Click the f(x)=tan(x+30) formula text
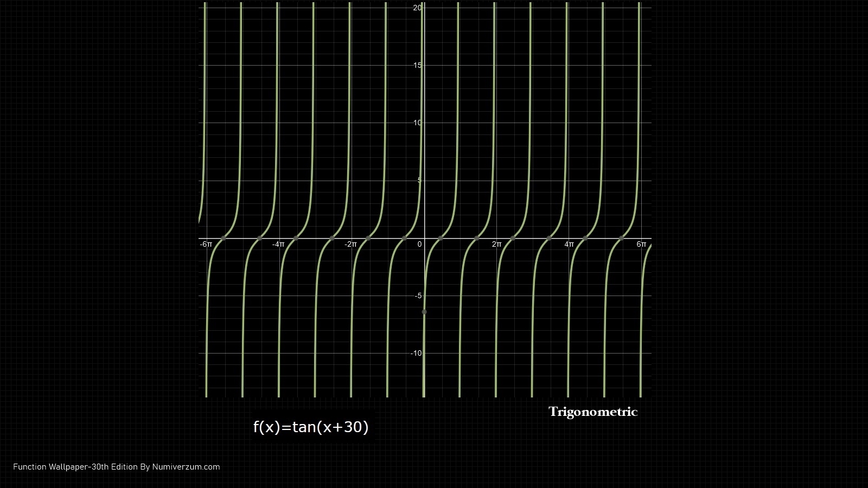 (x=311, y=427)
